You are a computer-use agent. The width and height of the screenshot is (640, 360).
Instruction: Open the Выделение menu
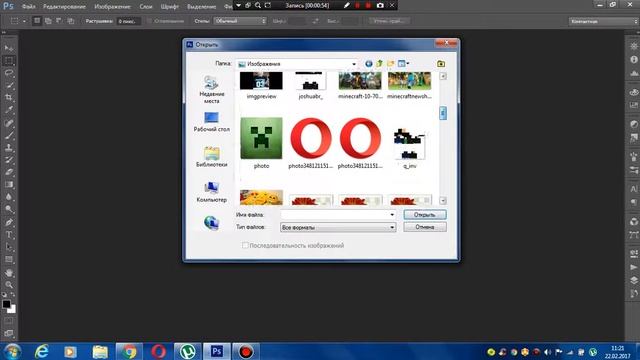point(202,7)
